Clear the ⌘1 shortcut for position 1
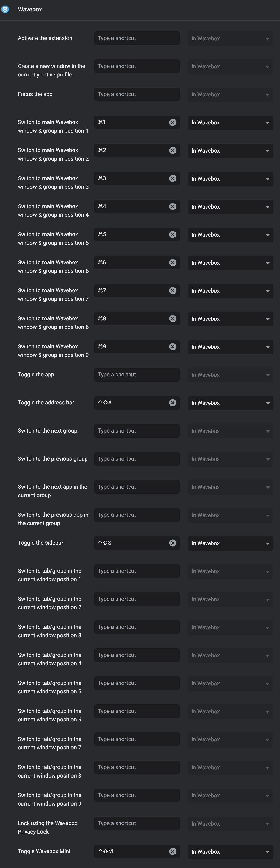Image resolution: width=280 pixels, height=868 pixels. pyautogui.click(x=173, y=122)
